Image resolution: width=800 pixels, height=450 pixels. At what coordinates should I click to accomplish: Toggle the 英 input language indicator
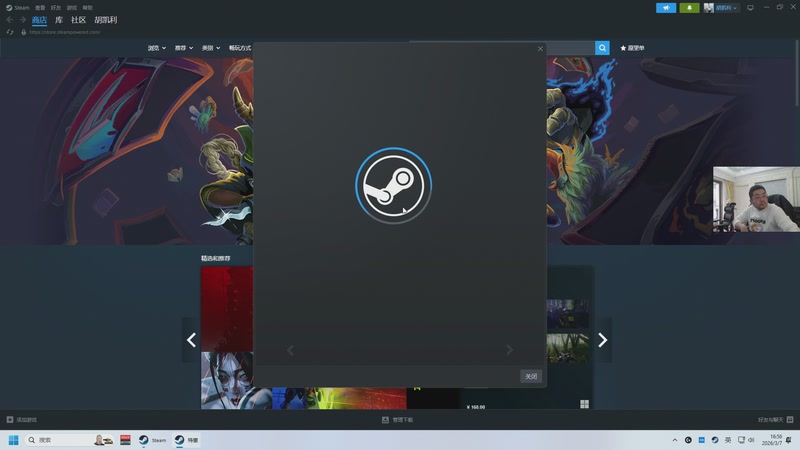coord(728,440)
